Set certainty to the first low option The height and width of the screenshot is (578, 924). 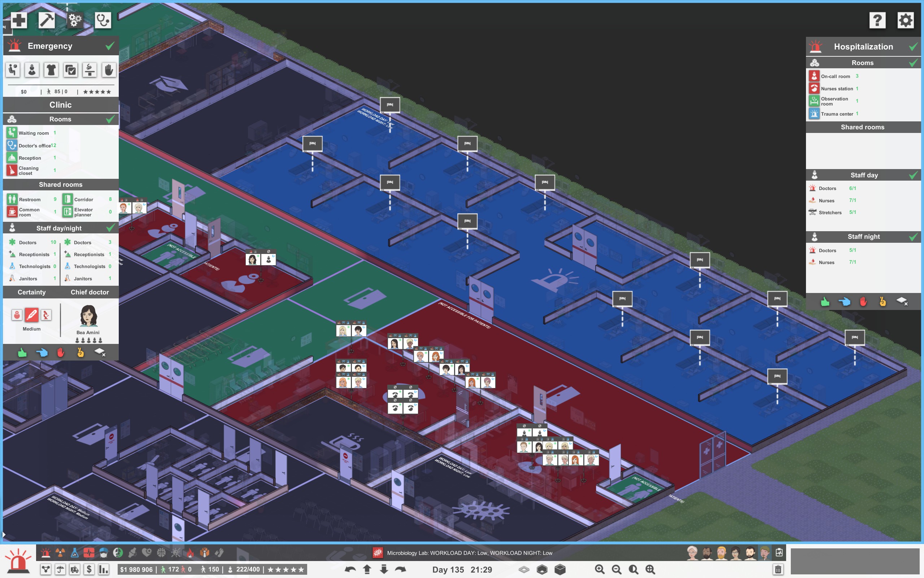click(17, 315)
